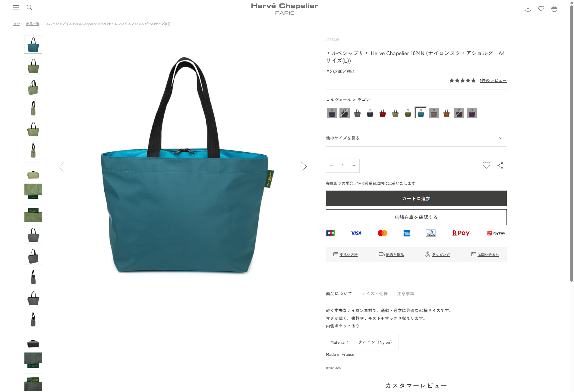The image size is (574, 392).
Task: Show previous product image with left arrow
Action: (61, 167)
